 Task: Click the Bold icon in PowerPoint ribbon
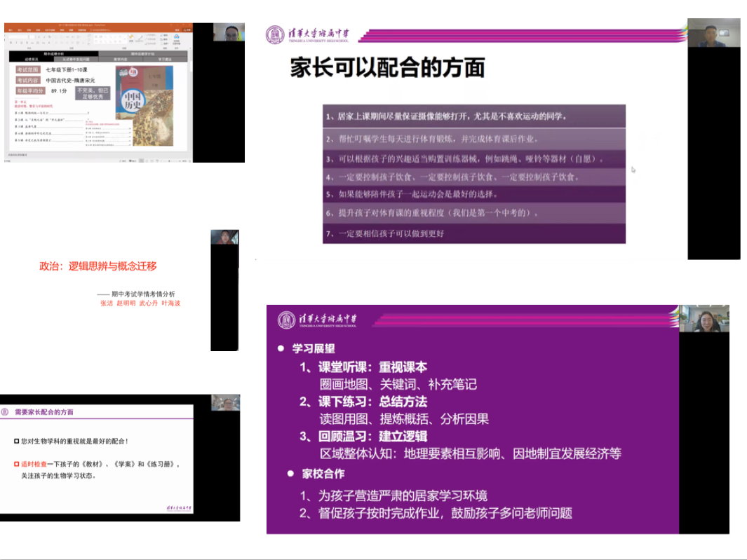point(11,43)
